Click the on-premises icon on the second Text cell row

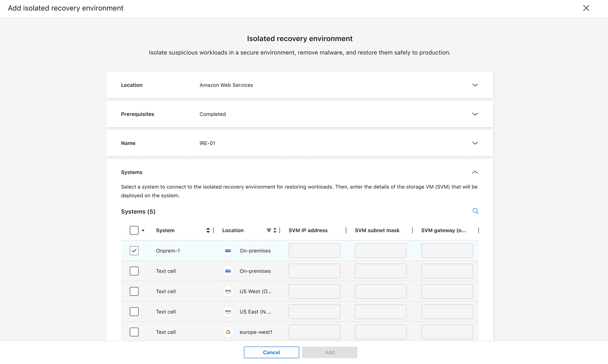228,271
